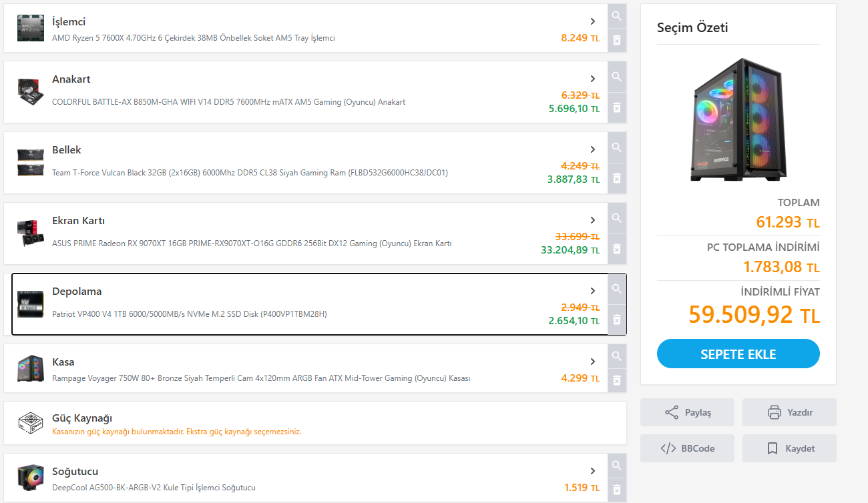Screen dimensions: 868x503
Task: Click the Ekran Kartı heading
Action: tap(79, 221)
